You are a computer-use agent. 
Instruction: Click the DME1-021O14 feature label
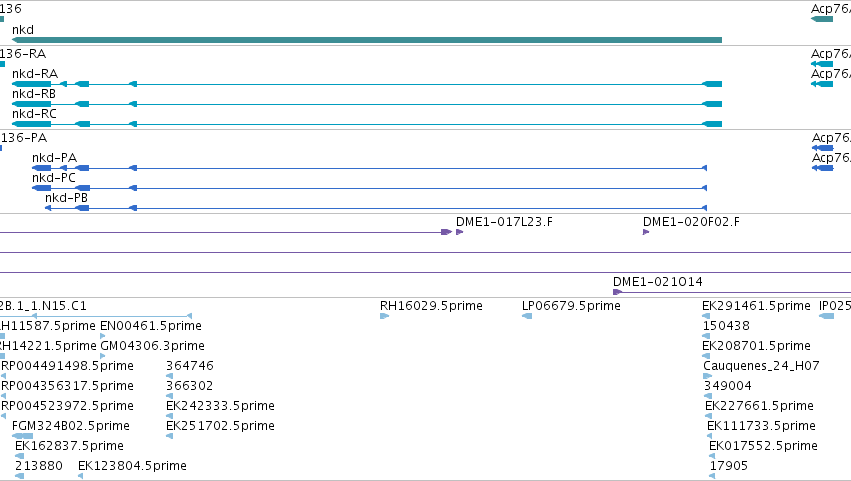tap(658, 282)
